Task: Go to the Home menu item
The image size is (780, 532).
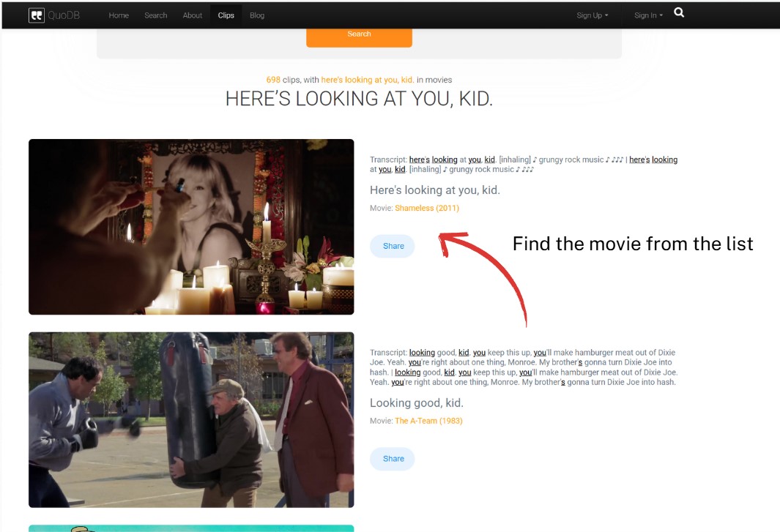Action: [119, 15]
